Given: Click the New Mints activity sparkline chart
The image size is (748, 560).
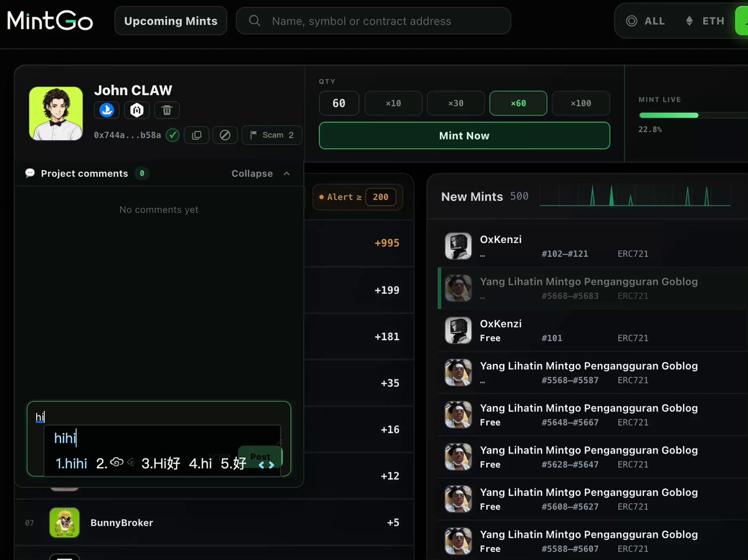Looking at the screenshot, I should [x=635, y=196].
